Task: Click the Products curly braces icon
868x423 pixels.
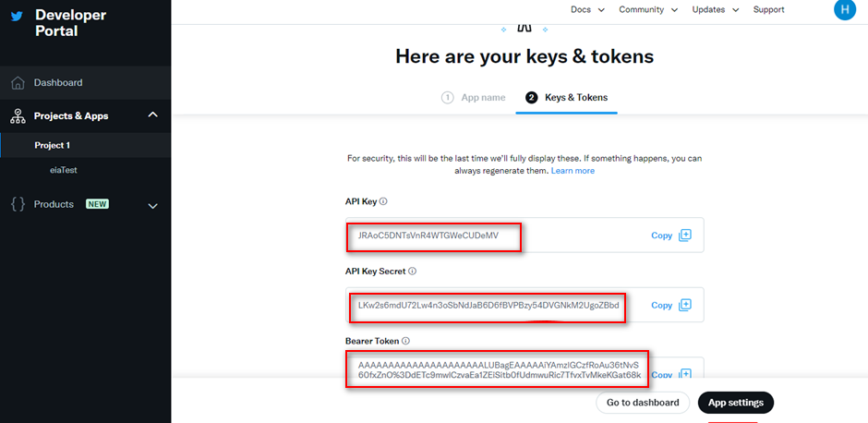Action: [x=18, y=204]
